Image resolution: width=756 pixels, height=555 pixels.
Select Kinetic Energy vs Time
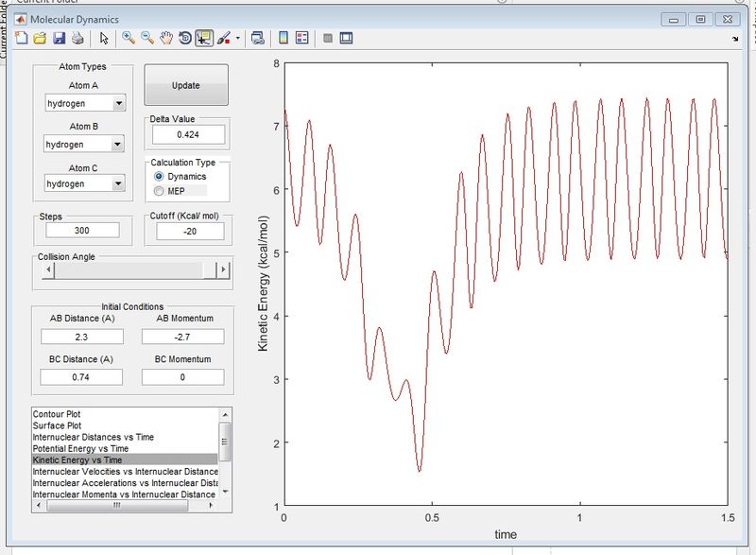(125, 460)
